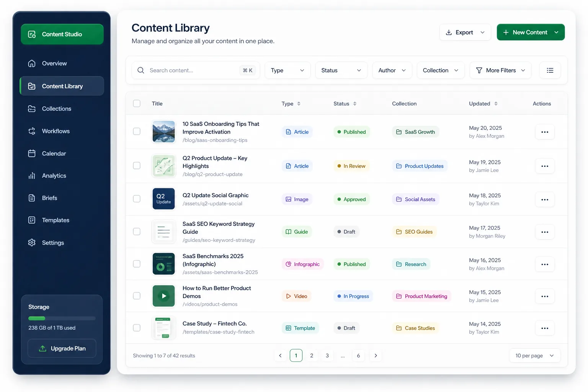Sort table by Status column arrows
Viewport: 588px width, 392px height.
pyautogui.click(x=355, y=104)
